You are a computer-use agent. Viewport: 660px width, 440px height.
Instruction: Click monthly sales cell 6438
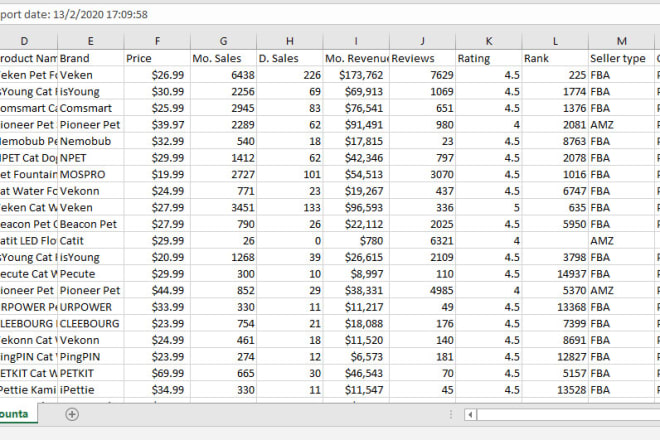[224, 75]
